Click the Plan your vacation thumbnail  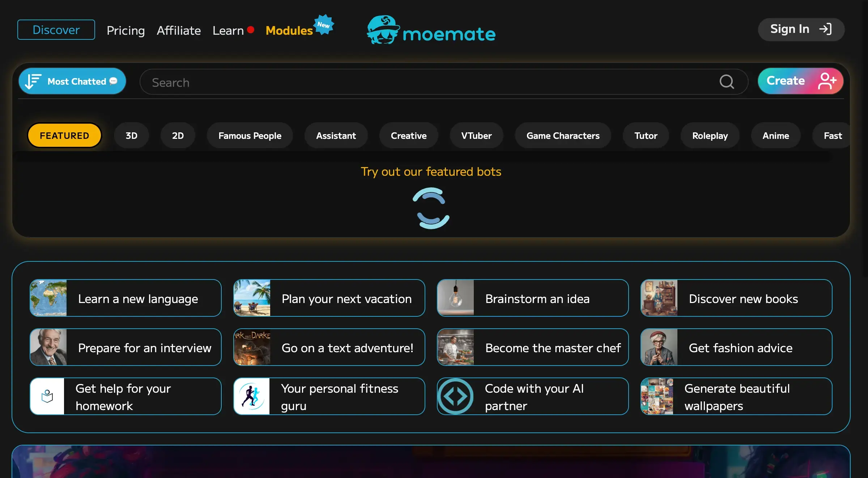(251, 298)
